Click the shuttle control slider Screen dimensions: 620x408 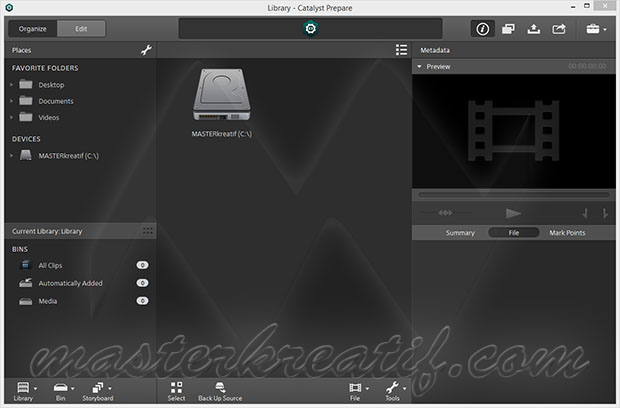[445, 213]
